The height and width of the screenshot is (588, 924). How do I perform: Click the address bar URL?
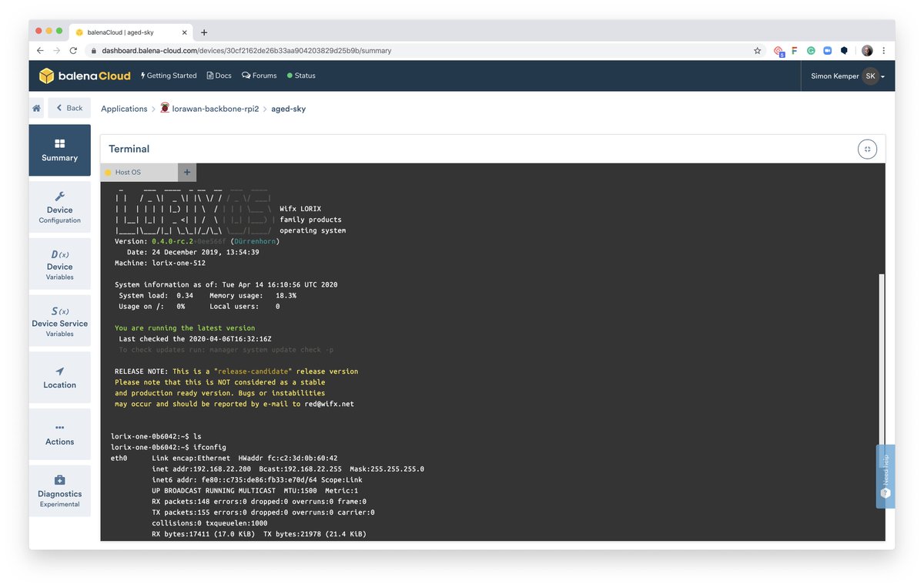[x=246, y=51]
